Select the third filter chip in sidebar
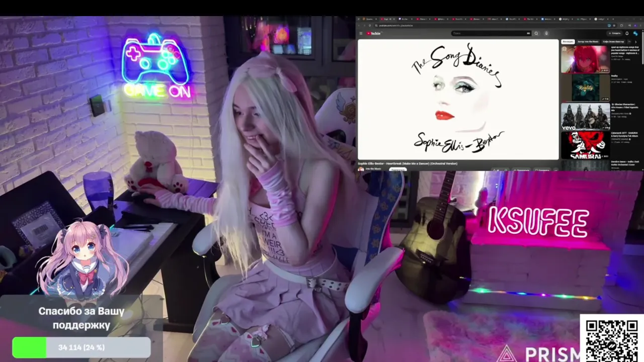The height and width of the screenshot is (362, 644). [x=613, y=41]
